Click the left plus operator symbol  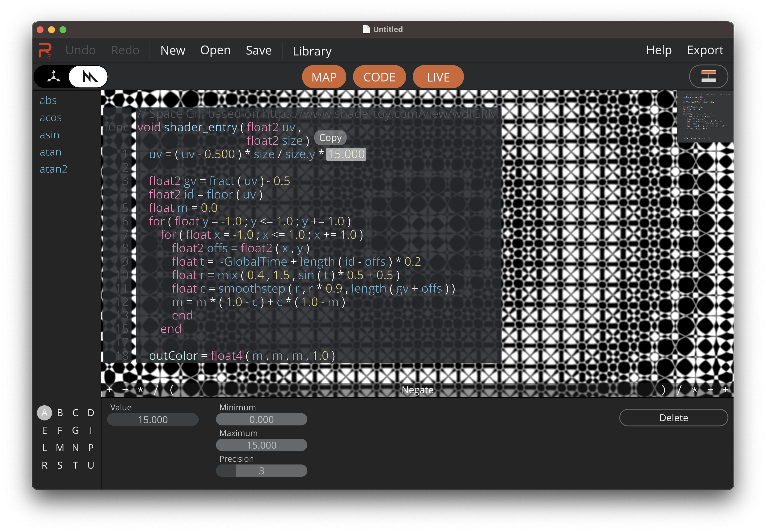pyautogui.click(x=109, y=389)
